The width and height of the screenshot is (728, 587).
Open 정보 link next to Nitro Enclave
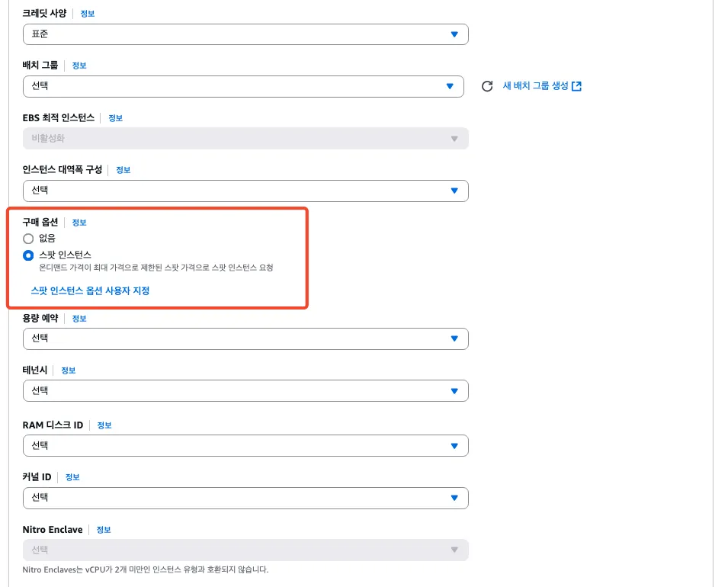pyautogui.click(x=104, y=530)
